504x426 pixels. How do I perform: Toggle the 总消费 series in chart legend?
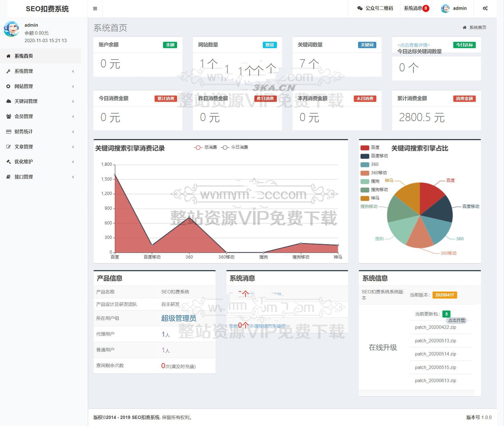(x=205, y=147)
